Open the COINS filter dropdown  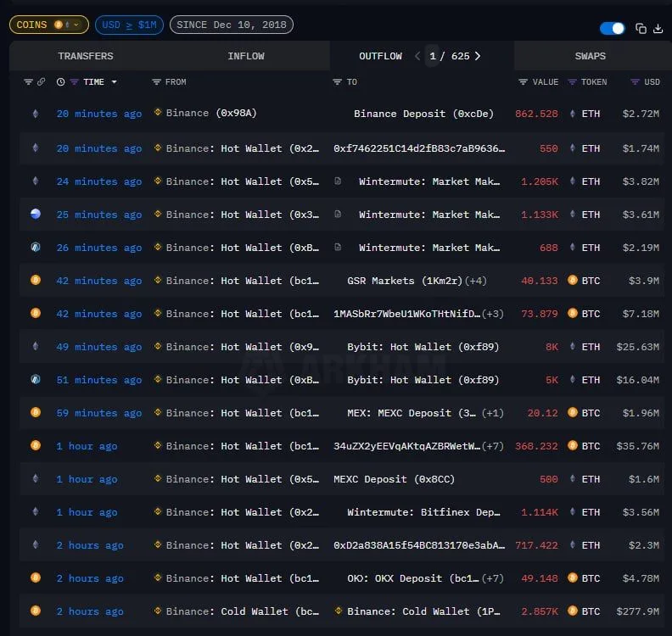point(48,25)
